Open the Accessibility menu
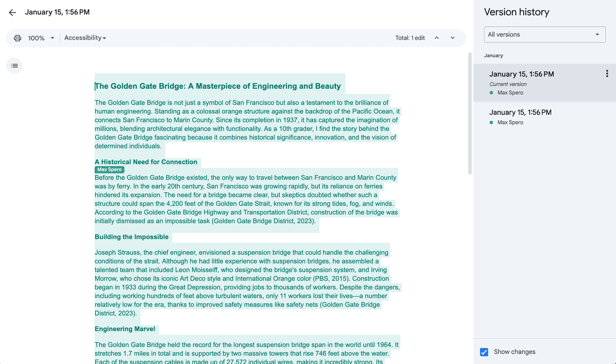Screen dimensions: 616x364 85,37
